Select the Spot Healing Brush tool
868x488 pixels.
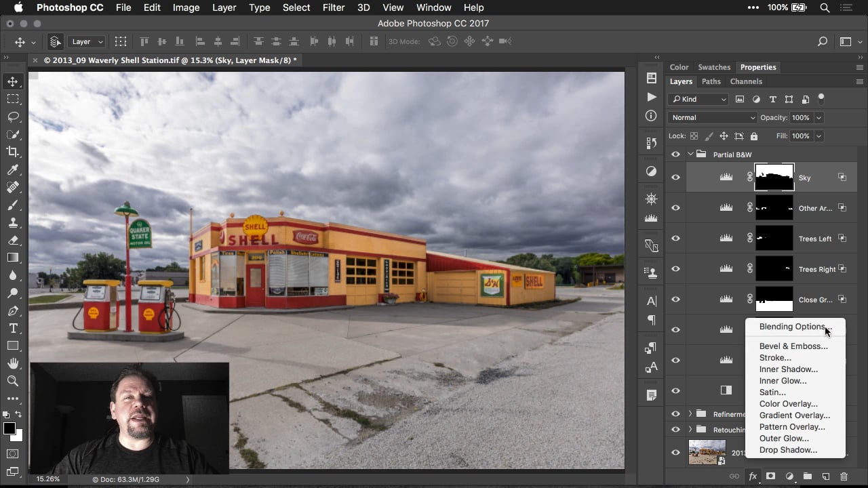click(x=13, y=187)
